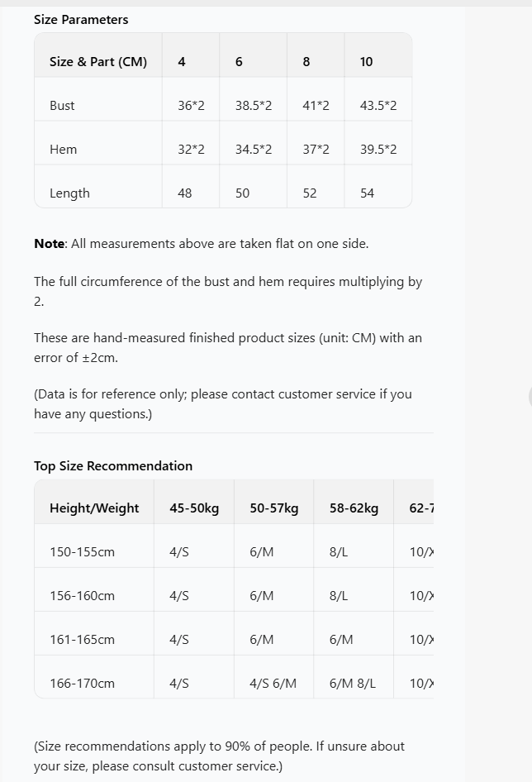Click the 161-165cm row label
Viewport: 532px width, 782px height.
[82, 639]
